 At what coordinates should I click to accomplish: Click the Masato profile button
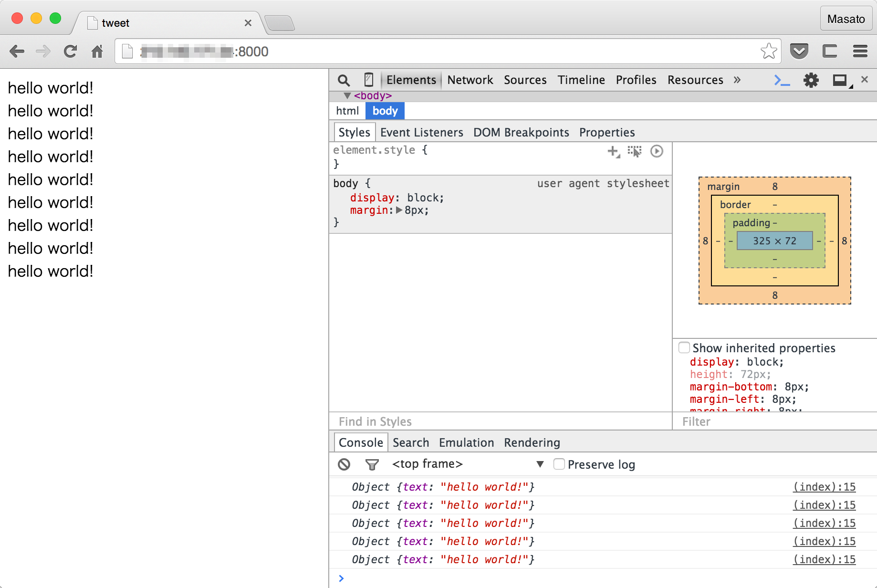846,19
